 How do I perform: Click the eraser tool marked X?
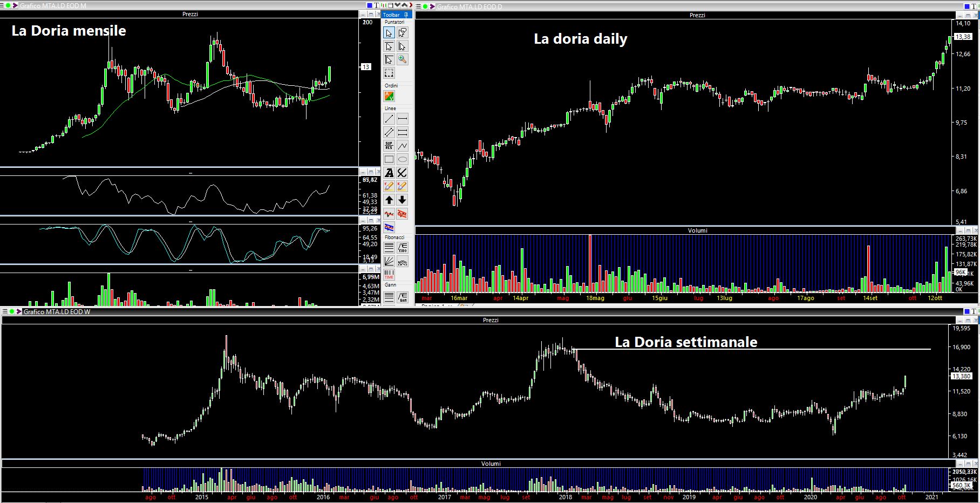click(x=403, y=186)
